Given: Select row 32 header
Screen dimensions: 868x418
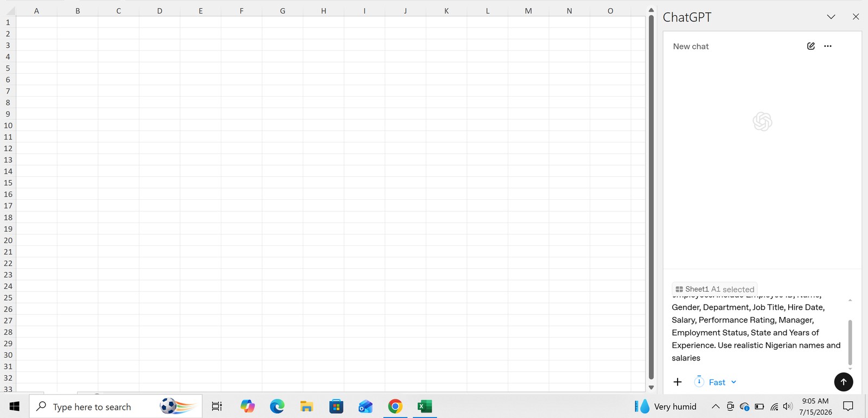Looking at the screenshot, I should (x=8, y=378).
